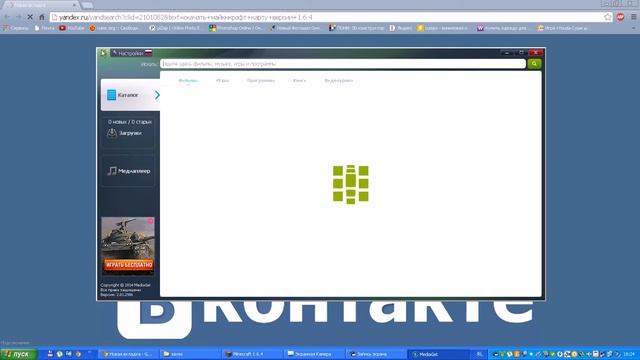The image size is (640, 360).
Task: Close the ad using its pink corner icon
Action: tap(150, 221)
